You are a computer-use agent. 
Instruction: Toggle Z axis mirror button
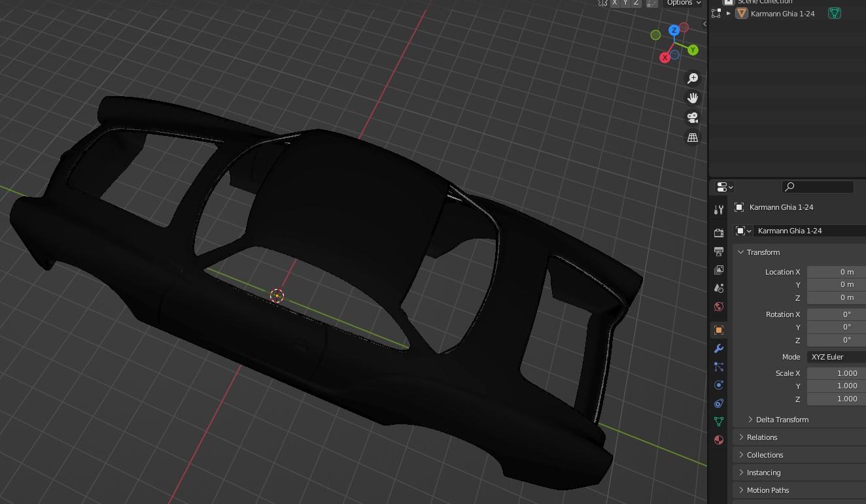click(x=635, y=3)
